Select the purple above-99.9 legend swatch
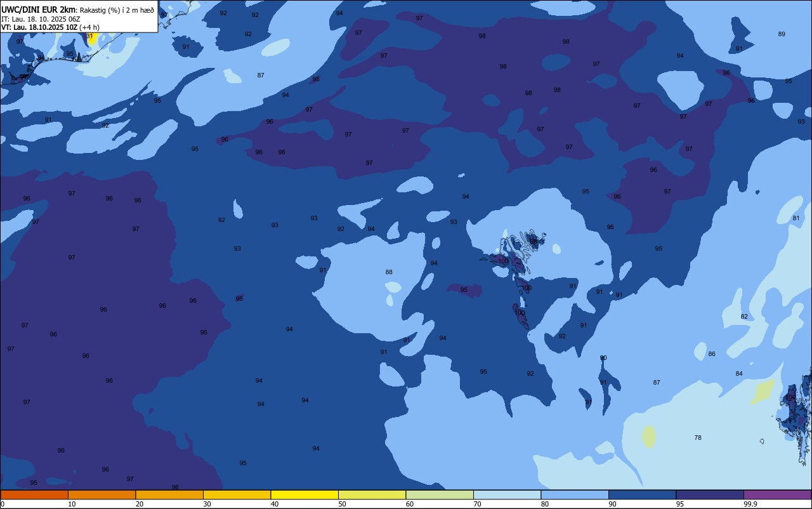 (x=777, y=494)
